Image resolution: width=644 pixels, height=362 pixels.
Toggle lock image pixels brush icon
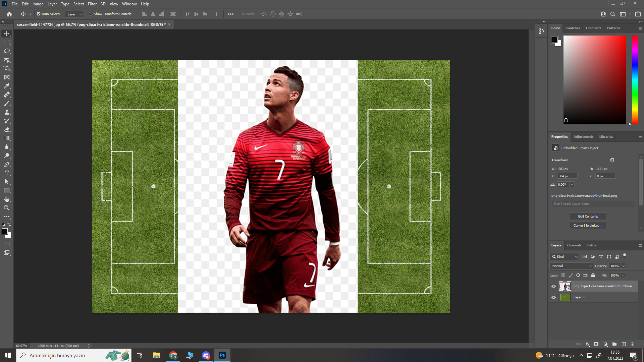571,275
